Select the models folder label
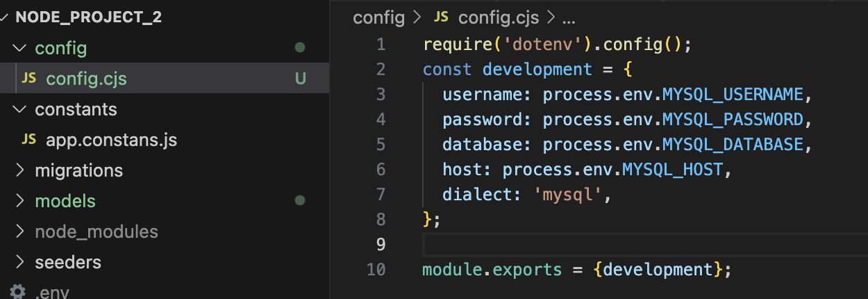The height and width of the screenshot is (299, 868). 65,201
